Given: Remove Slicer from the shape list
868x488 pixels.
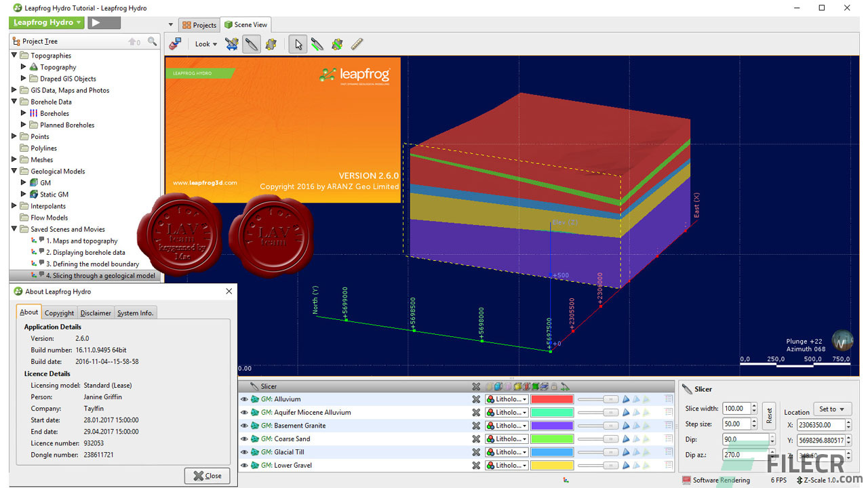Looking at the screenshot, I should [x=476, y=386].
